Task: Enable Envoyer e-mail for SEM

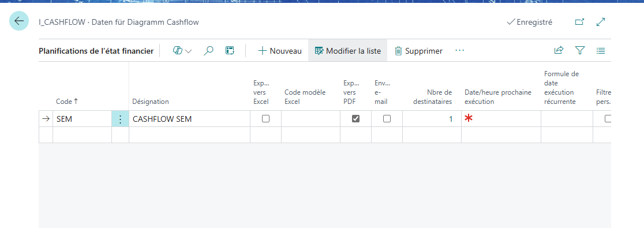Action: click(387, 119)
